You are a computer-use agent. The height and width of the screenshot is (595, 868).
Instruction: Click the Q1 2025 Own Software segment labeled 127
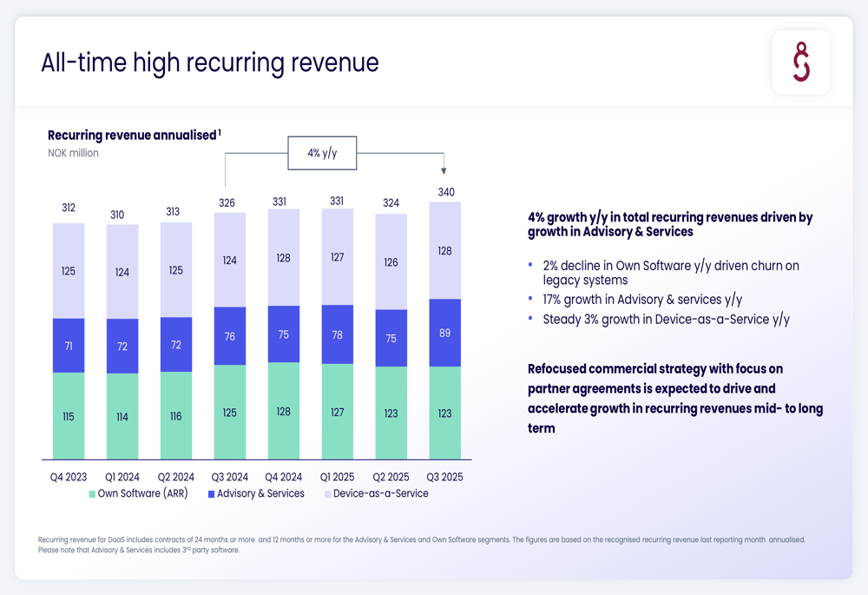(x=337, y=412)
